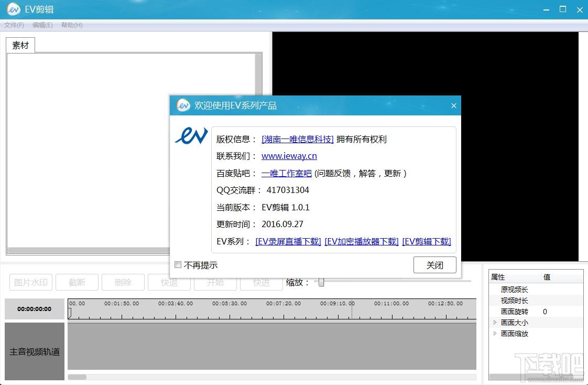Open the www.ieway.cn website link
Viewport: 588px width, 385px height.
click(289, 156)
